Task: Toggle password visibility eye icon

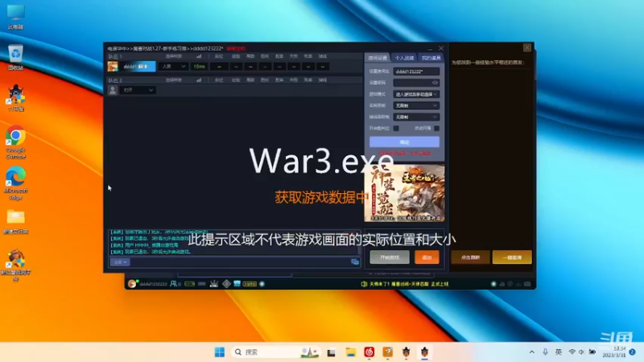Action: tap(435, 83)
